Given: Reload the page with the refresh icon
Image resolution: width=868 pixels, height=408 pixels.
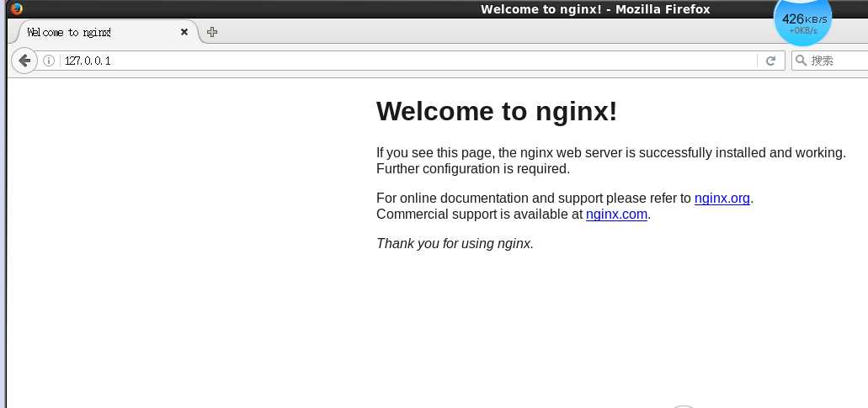Looking at the screenshot, I should [x=770, y=61].
